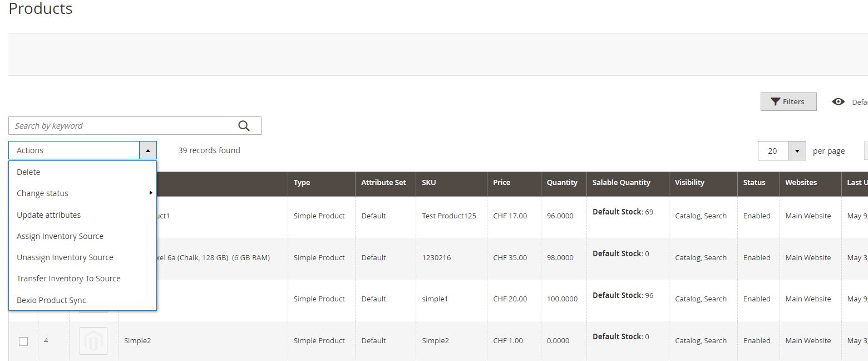This screenshot has height=361, width=868.
Task: Select Transfer Inventory To Source
Action: [68, 279]
